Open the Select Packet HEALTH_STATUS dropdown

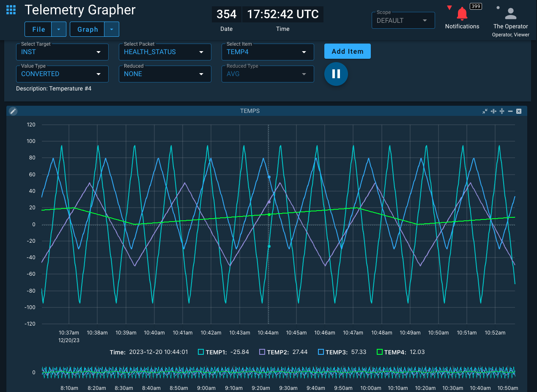point(165,52)
